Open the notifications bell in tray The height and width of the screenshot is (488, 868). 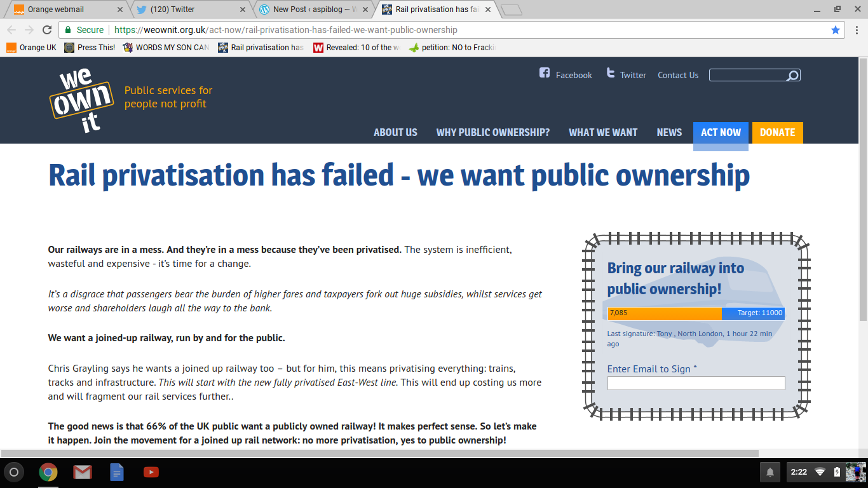tap(770, 472)
